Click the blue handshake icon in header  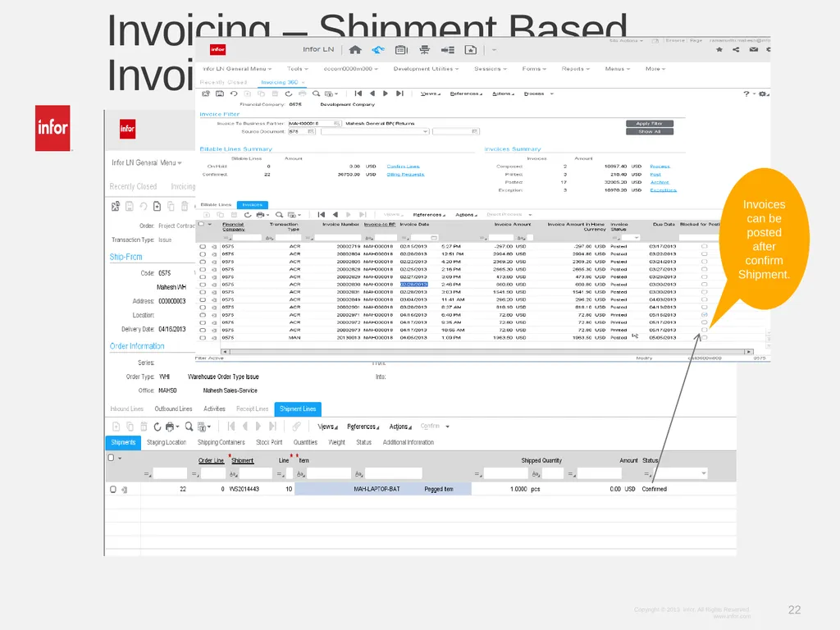tap(378, 50)
